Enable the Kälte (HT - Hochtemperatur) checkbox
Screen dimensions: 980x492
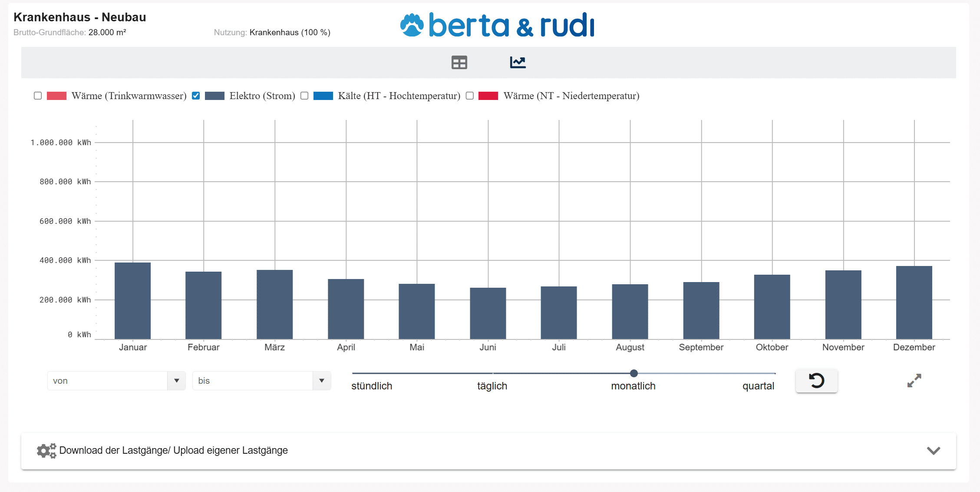304,96
